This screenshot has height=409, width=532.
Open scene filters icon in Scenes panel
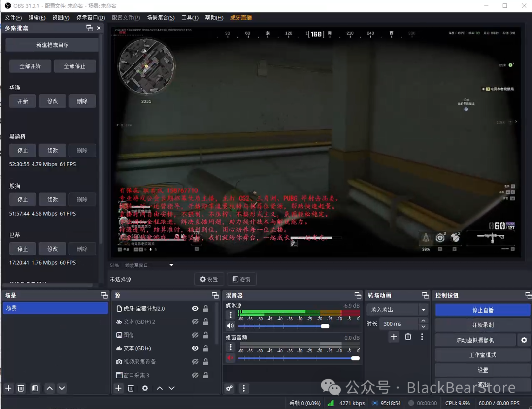coord(35,388)
